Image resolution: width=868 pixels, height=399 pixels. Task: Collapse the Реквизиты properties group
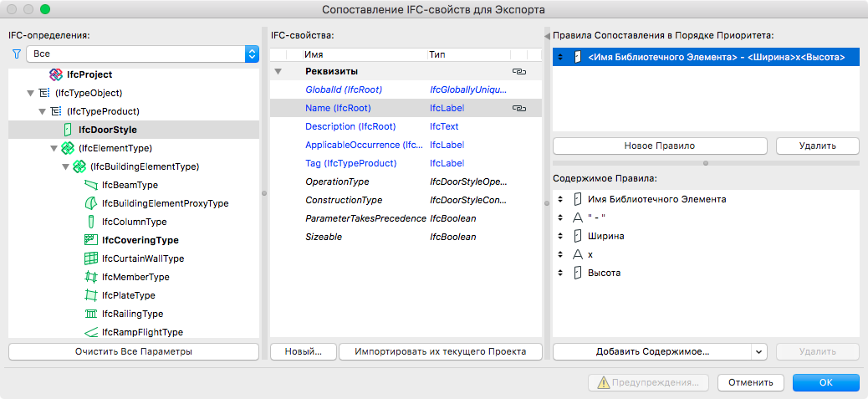coord(278,71)
